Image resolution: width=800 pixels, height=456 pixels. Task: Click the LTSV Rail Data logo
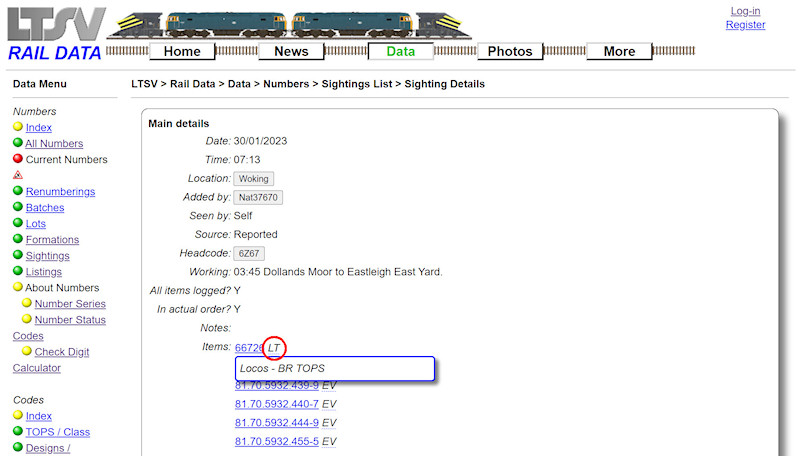(56, 33)
